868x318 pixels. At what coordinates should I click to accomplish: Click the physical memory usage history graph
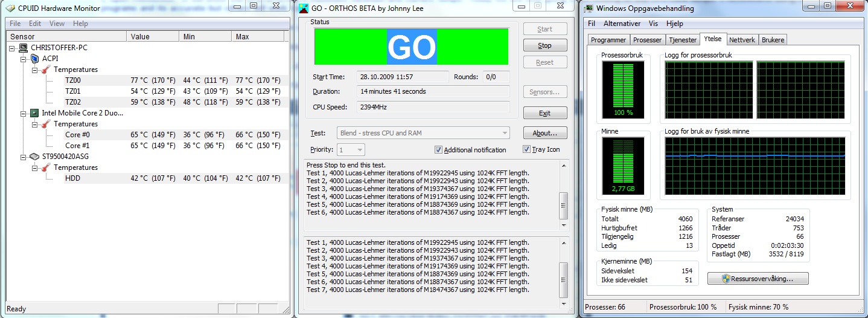pyautogui.click(x=755, y=166)
